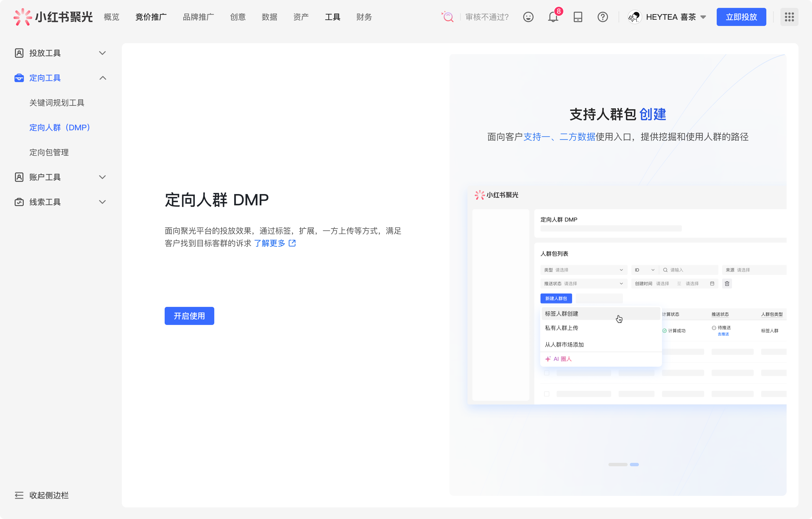
Task: Expand the 线索工具 sidebar section
Action: (x=102, y=202)
